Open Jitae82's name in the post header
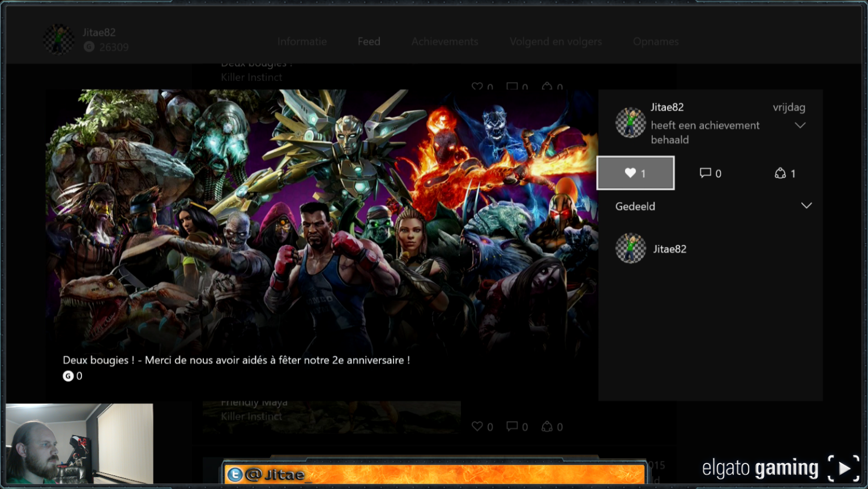Viewport: 868px width, 489px height. click(667, 107)
